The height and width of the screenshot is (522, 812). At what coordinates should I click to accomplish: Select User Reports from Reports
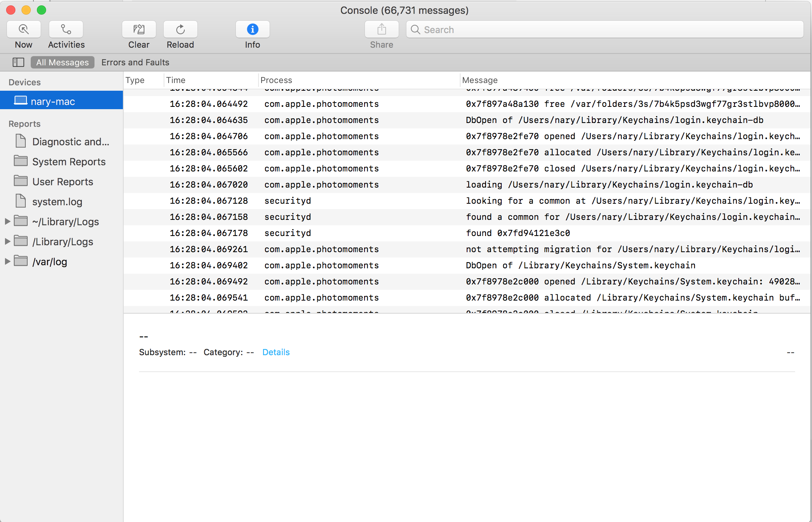point(62,181)
